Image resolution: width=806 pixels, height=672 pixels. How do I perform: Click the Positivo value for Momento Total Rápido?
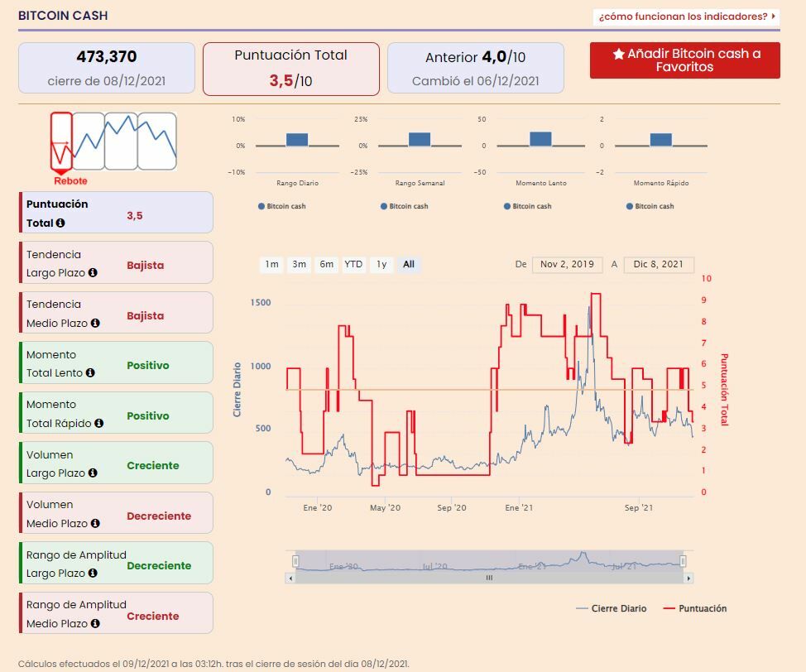[148, 416]
